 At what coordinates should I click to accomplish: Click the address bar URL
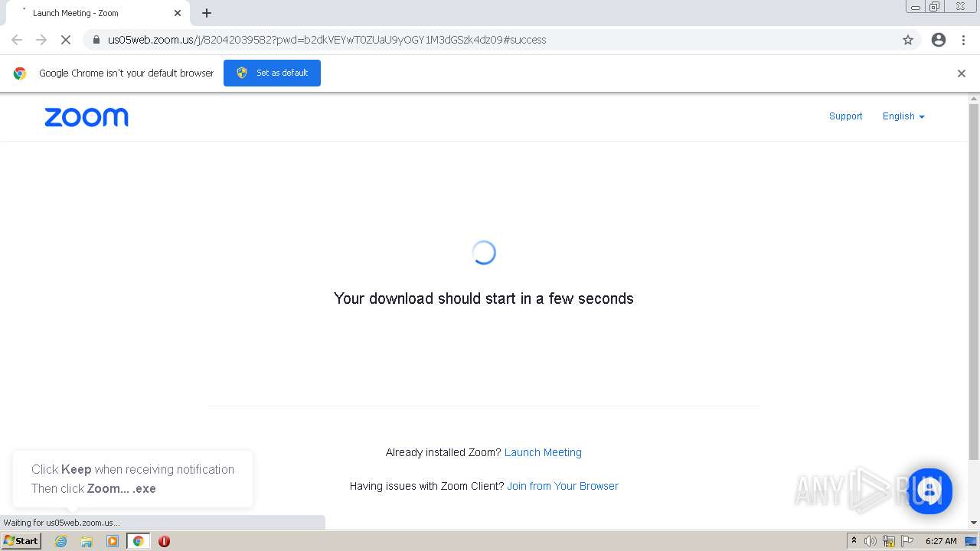(x=327, y=40)
